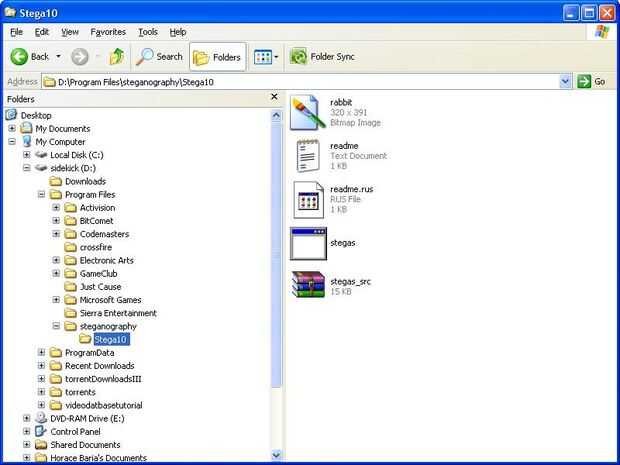Image resolution: width=620 pixels, height=465 pixels.
Task: Expand My Documents tree node
Action: (12, 129)
